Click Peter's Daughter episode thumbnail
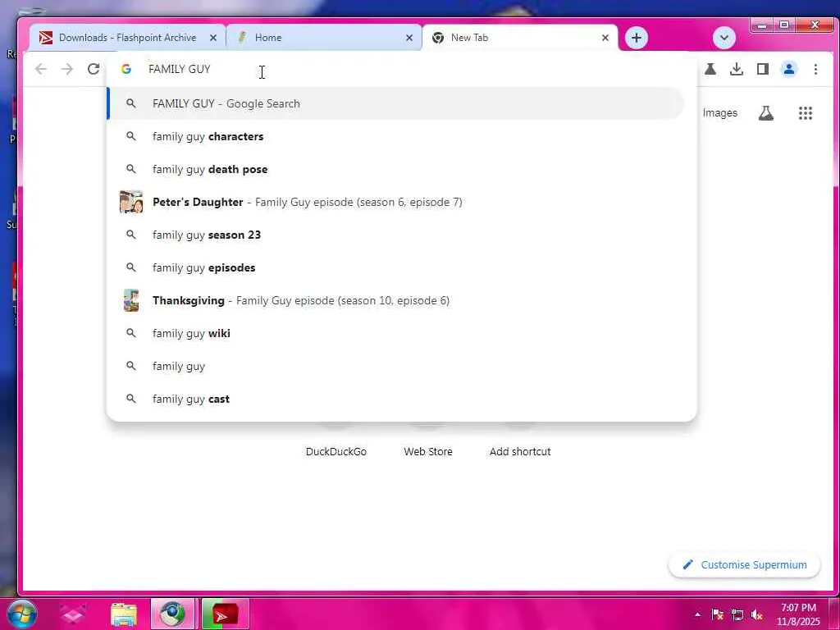This screenshot has width=840, height=630. 131,202
